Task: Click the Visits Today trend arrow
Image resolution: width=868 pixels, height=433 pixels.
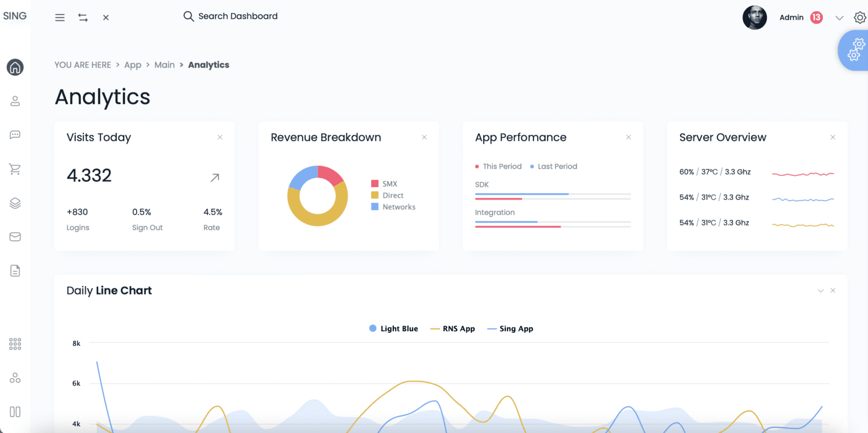Action: point(214,177)
